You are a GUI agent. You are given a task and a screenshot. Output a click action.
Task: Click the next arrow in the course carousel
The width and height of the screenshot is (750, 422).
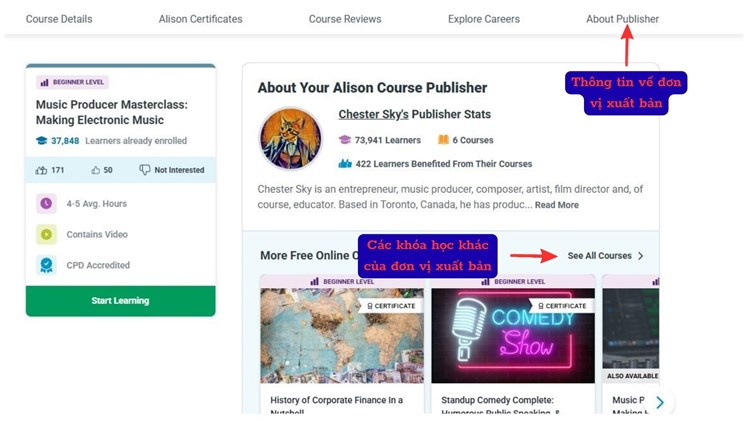tap(660, 402)
